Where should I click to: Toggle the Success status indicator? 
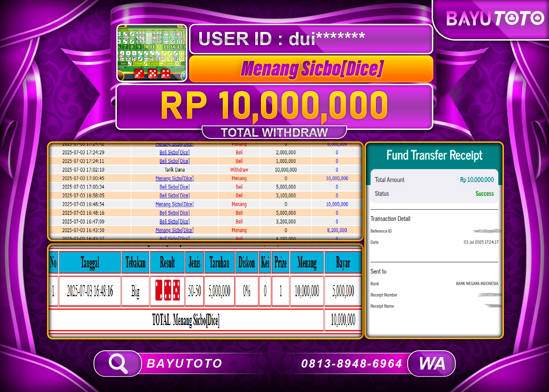pos(484,193)
